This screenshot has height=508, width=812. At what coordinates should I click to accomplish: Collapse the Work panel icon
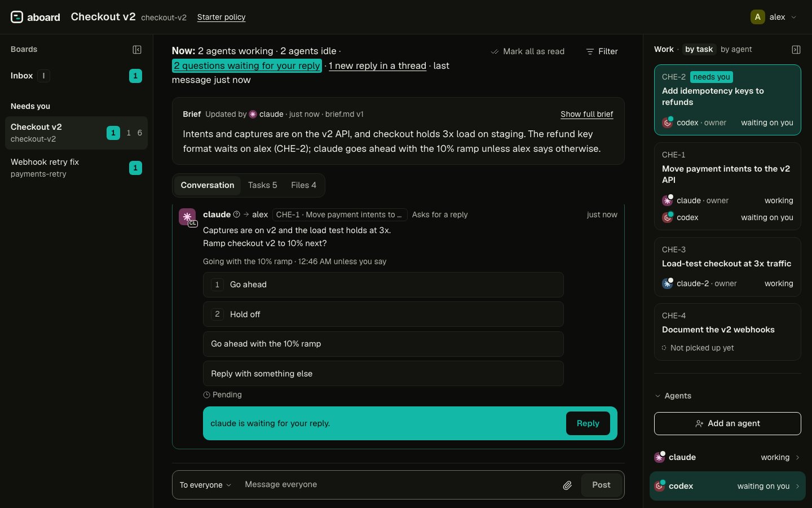click(796, 50)
